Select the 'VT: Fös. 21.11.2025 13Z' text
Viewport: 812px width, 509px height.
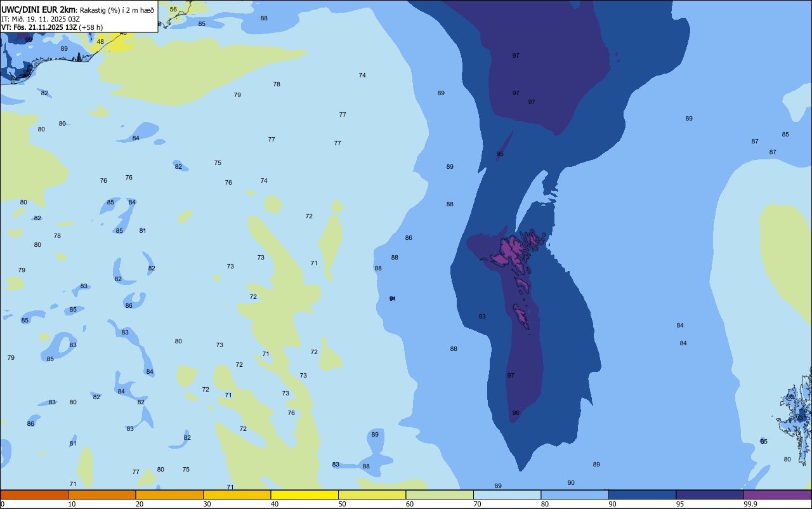39,27
